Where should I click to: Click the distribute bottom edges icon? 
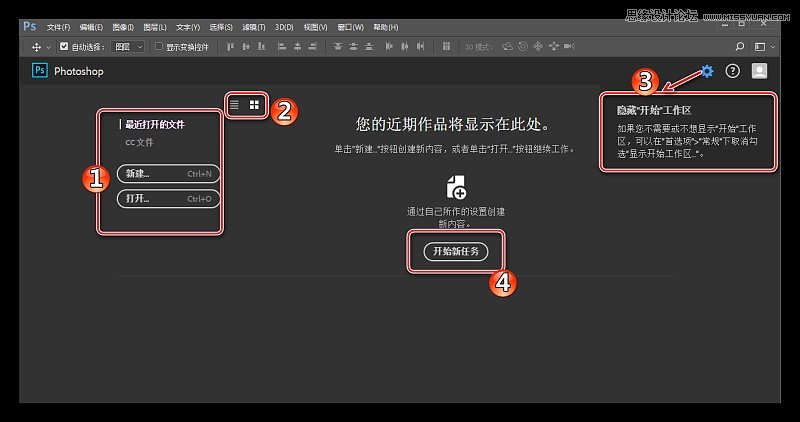[369, 46]
